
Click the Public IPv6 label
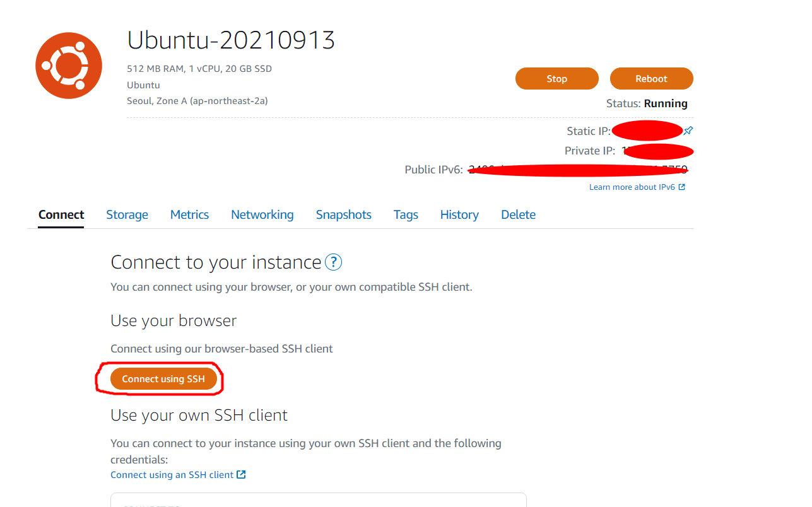[x=434, y=170]
